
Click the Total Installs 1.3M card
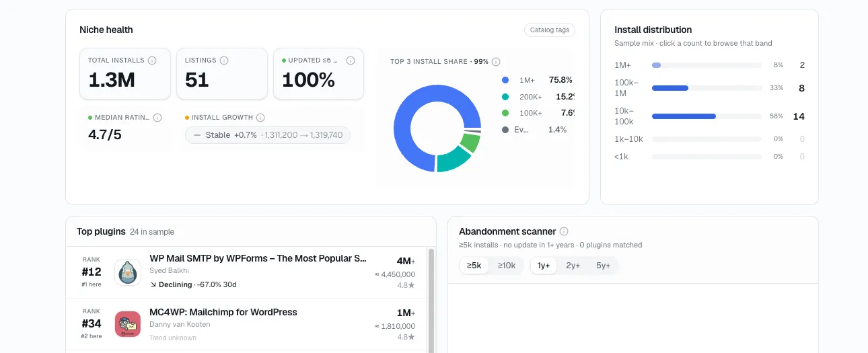click(125, 74)
